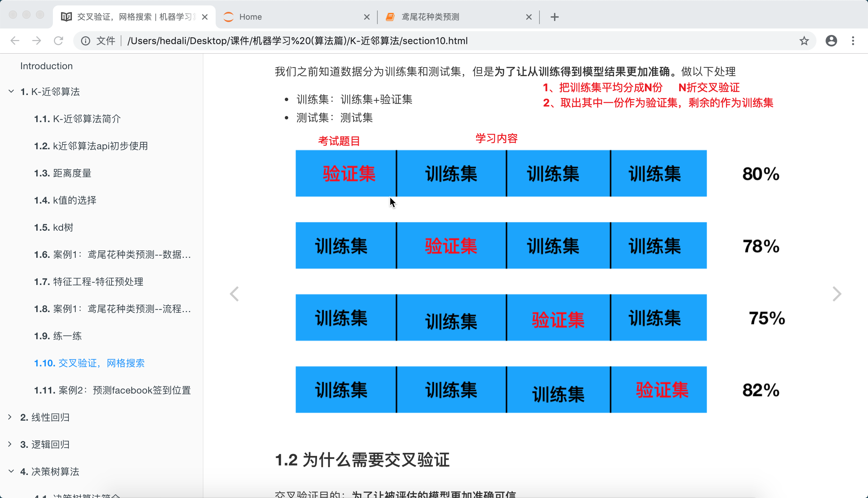
Task: Collapse the K-近邻算法 chapter
Action: tap(11, 91)
